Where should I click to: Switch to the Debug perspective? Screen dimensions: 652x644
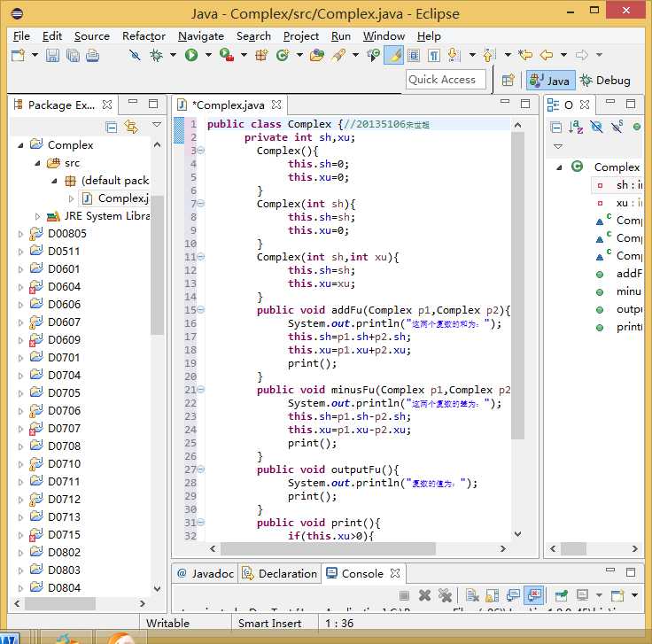605,81
